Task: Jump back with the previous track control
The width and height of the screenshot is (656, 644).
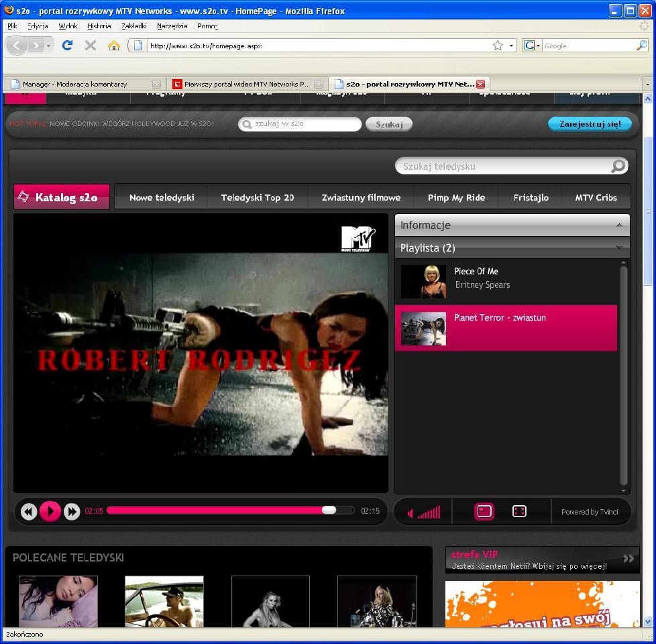Action: click(29, 511)
